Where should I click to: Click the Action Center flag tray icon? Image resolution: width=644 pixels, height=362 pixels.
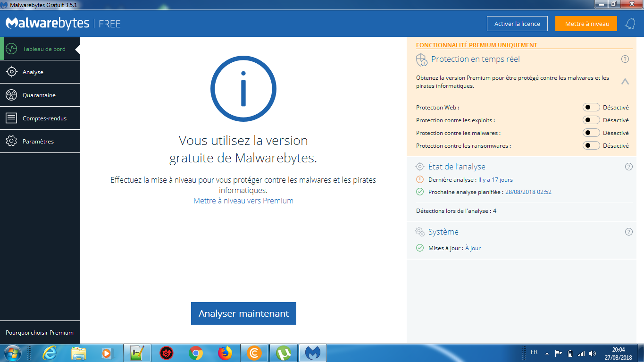tap(559, 353)
